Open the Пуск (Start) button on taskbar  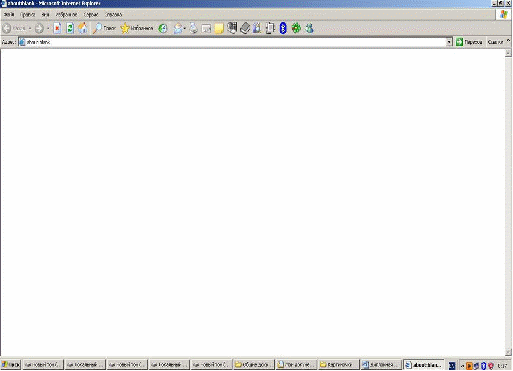point(11,365)
